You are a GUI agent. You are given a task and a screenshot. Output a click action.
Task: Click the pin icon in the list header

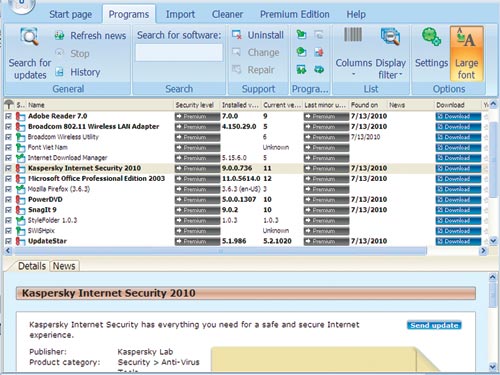pyautogui.click(x=9, y=105)
